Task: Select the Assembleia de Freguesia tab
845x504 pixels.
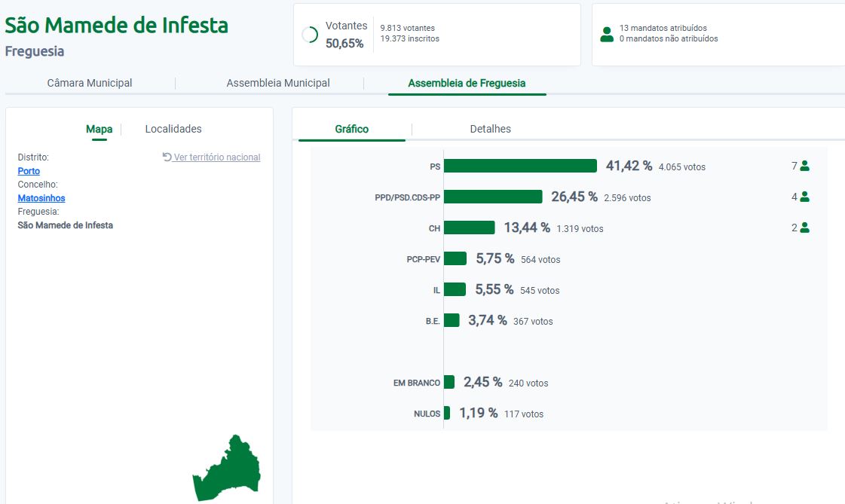Action: [467, 83]
